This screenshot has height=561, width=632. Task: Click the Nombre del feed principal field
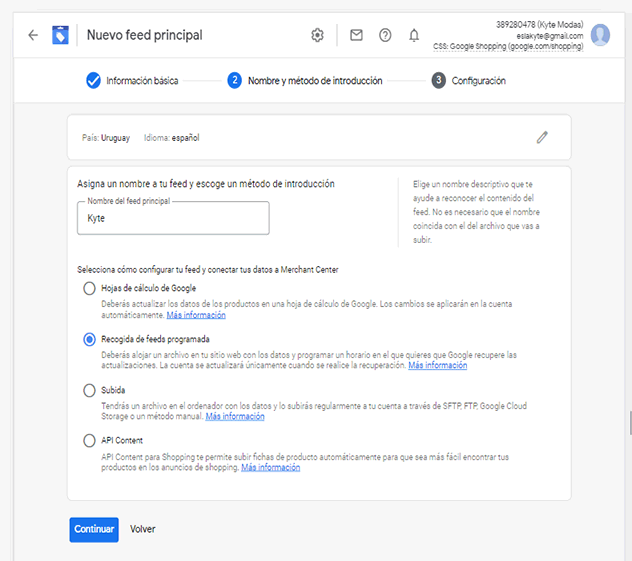[x=173, y=218]
